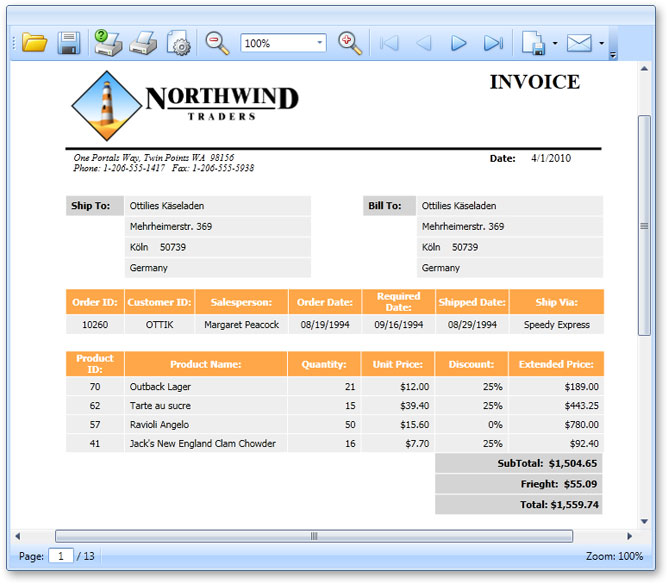Viewport: 669px width, 585px height.
Task: Go to previous page arrow
Action: click(424, 43)
